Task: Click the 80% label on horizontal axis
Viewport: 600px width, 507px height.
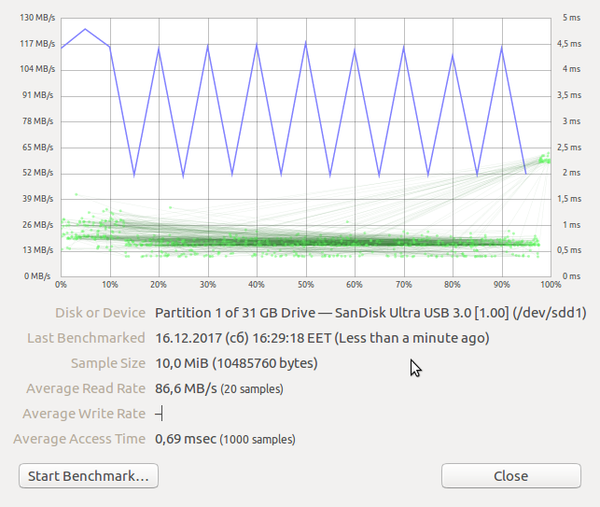Action: [452, 285]
